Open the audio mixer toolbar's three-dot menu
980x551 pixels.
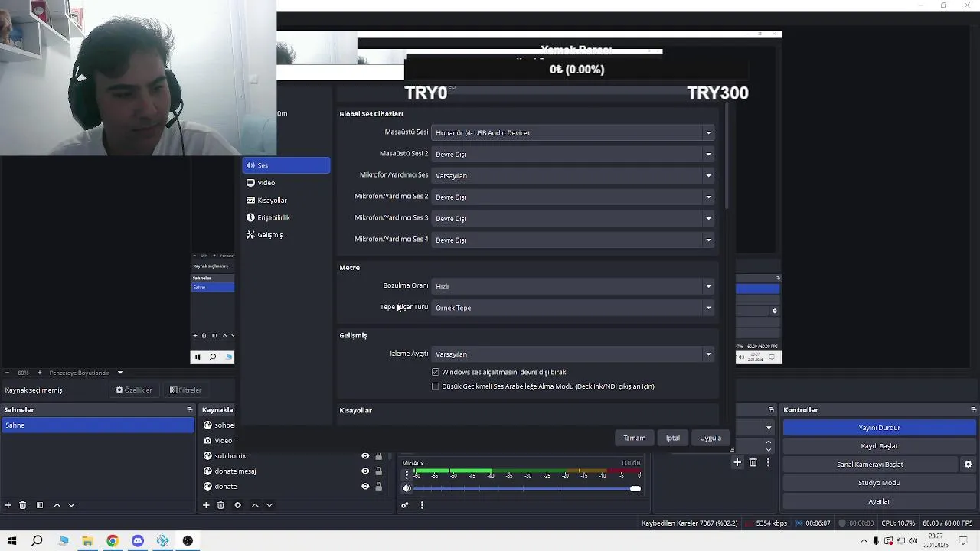421,505
